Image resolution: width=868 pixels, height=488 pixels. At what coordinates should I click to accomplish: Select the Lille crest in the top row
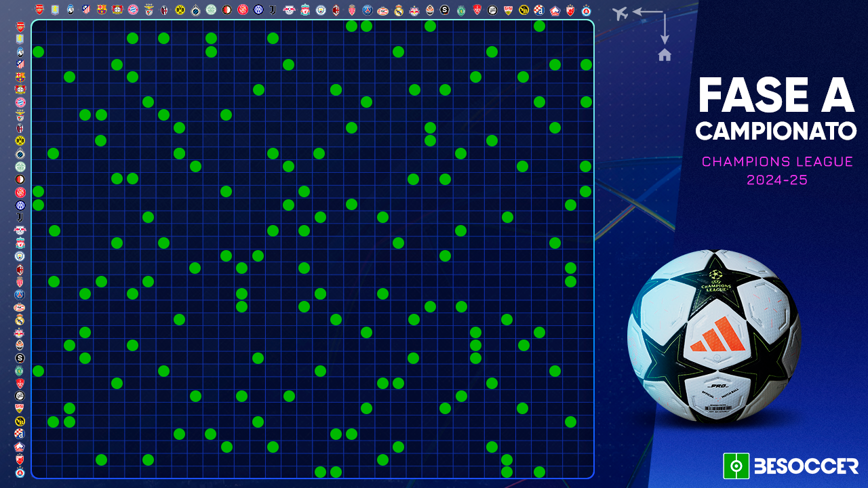(555, 9)
